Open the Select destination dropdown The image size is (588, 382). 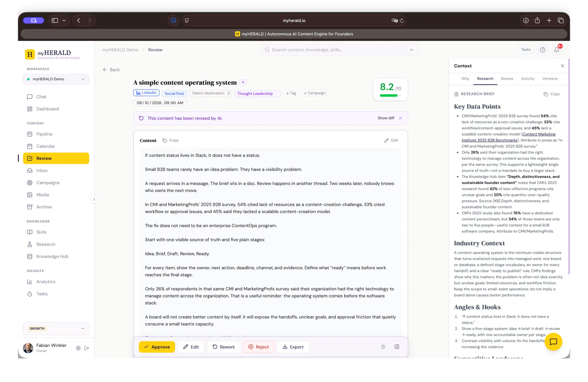click(x=211, y=93)
